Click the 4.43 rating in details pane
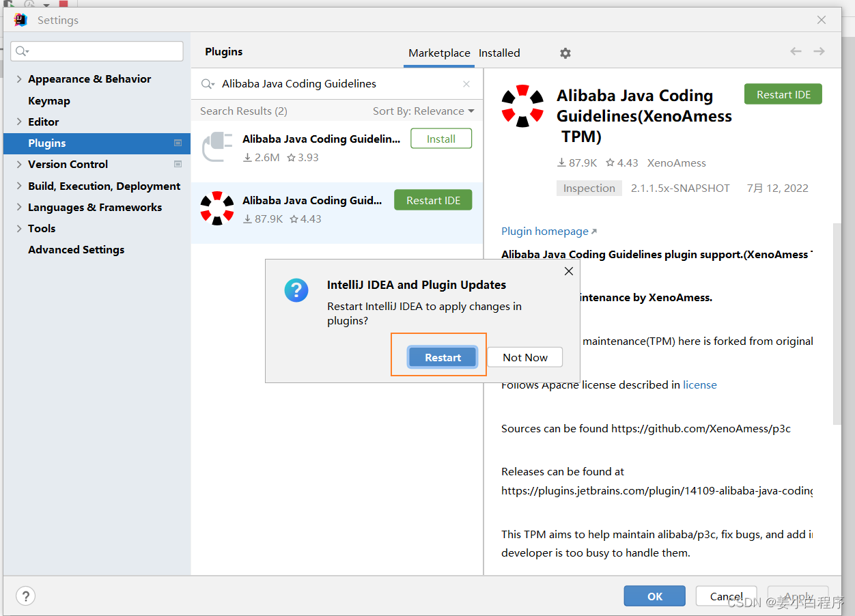Screen dimensions: 855x616 [x=622, y=163]
